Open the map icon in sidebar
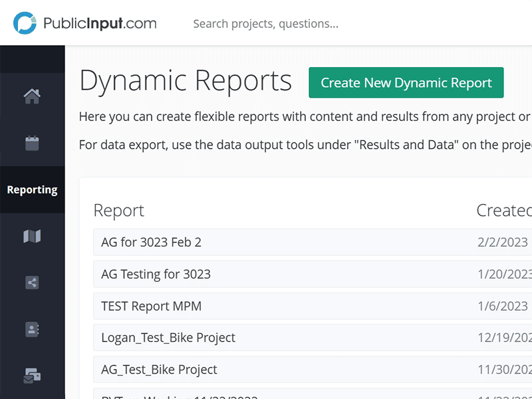 point(32,236)
